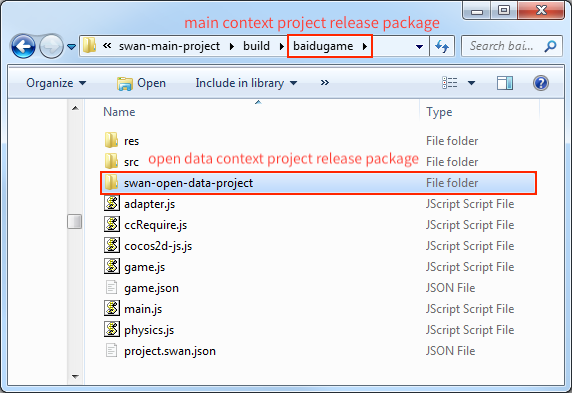
Task: Click the refresh arrows icon in address bar
Action: pyautogui.click(x=442, y=46)
